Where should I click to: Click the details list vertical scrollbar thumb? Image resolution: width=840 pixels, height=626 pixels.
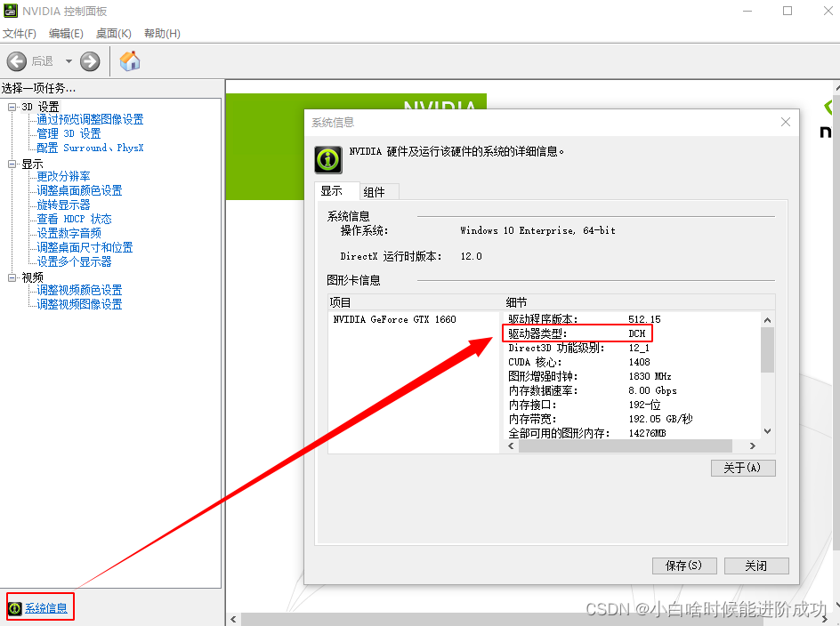pos(767,349)
